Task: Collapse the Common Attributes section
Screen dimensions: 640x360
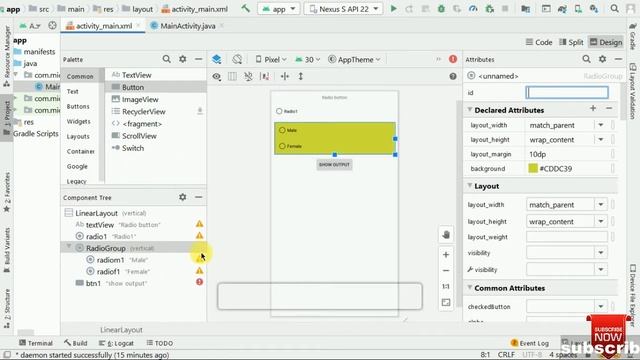Action: pos(469,288)
